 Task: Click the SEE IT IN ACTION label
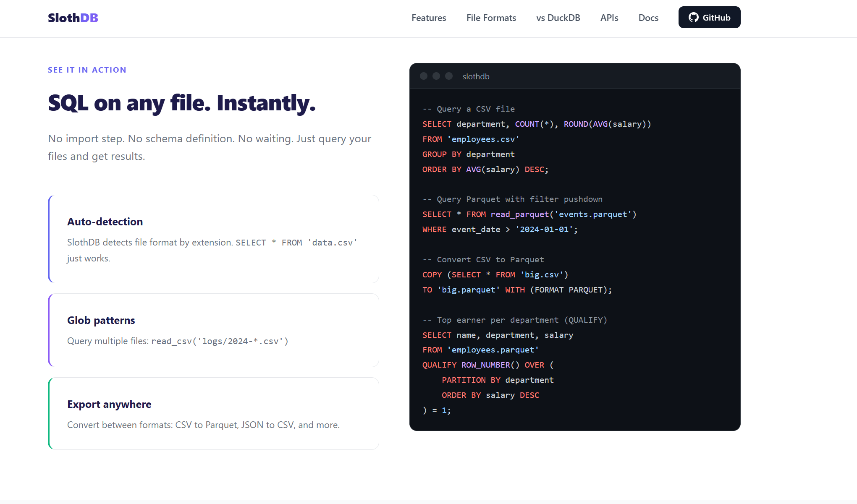(x=87, y=70)
